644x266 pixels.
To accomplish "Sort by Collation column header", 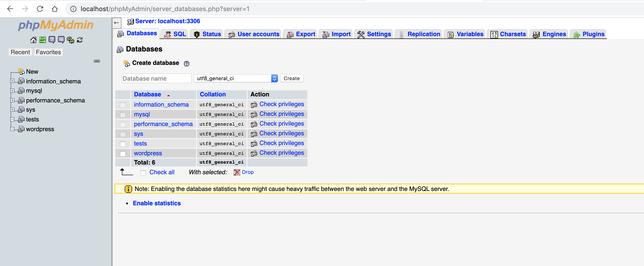I will coord(213,94).
